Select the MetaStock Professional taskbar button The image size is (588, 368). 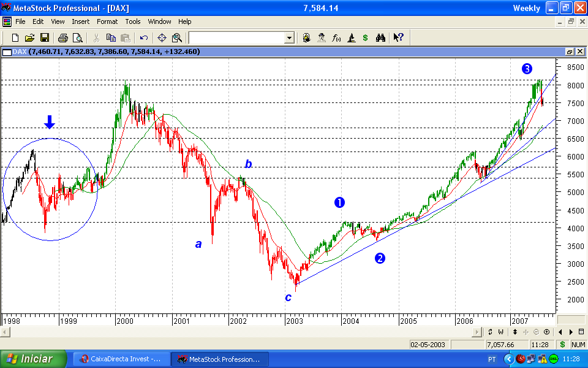point(220,359)
